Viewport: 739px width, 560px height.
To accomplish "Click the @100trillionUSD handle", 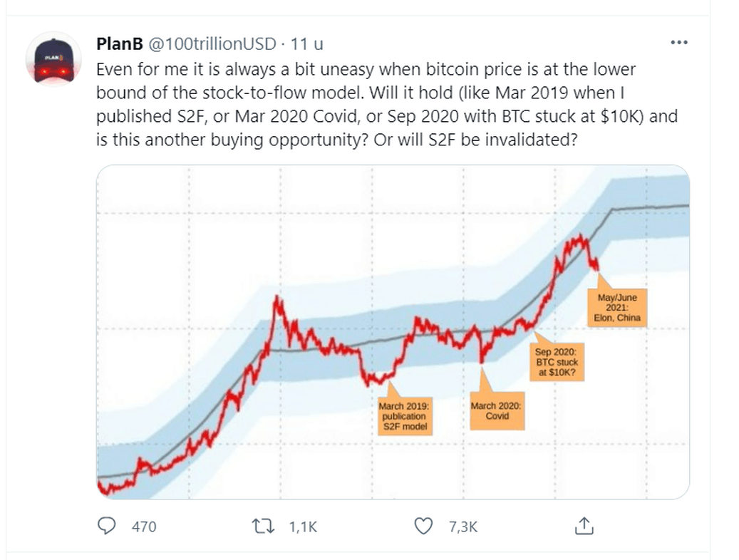I will coord(211,44).
